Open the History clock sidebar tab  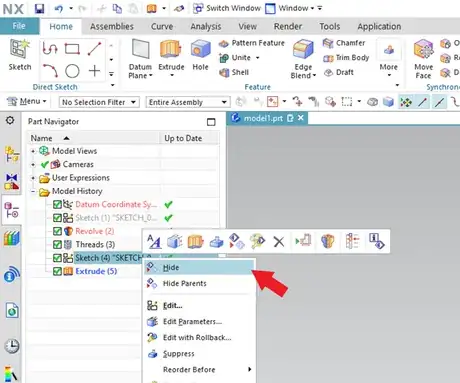12,346
